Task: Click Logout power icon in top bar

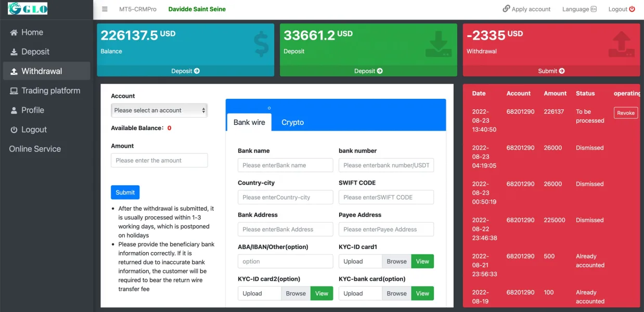Action: (632, 9)
